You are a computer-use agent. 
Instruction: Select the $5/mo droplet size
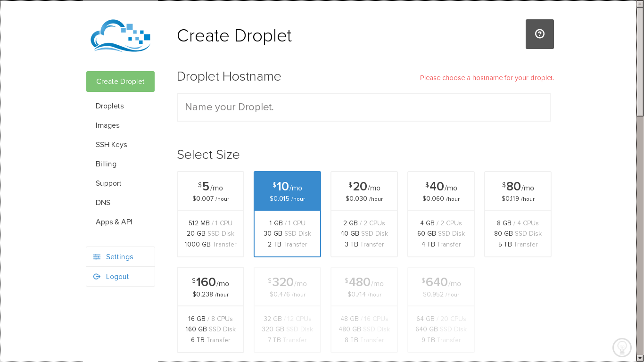[210, 214]
